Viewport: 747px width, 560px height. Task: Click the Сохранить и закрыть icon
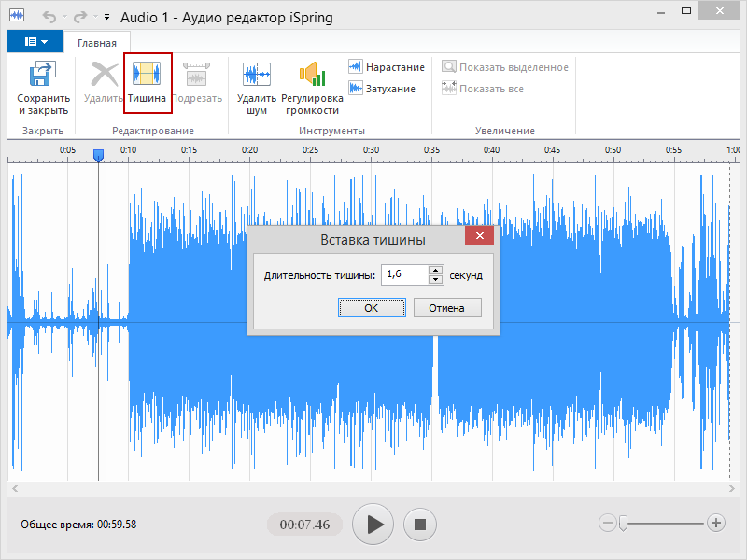click(x=43, y=74)
